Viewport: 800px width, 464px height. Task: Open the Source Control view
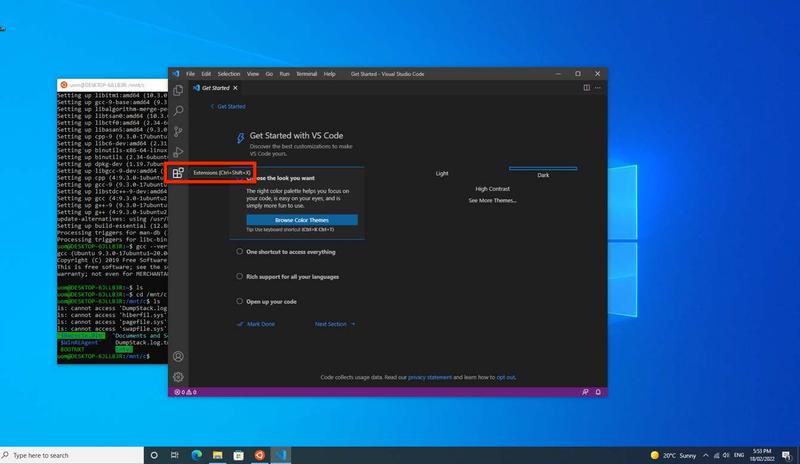click(x=178, y=132)
